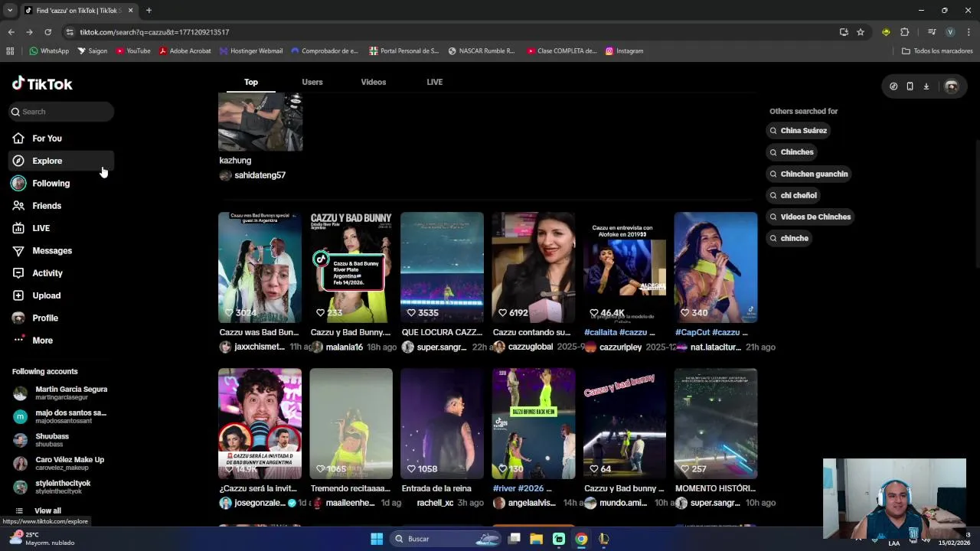
Task: Select the Chinchen guanchin suggestion
Action: (x=808, y=174)
